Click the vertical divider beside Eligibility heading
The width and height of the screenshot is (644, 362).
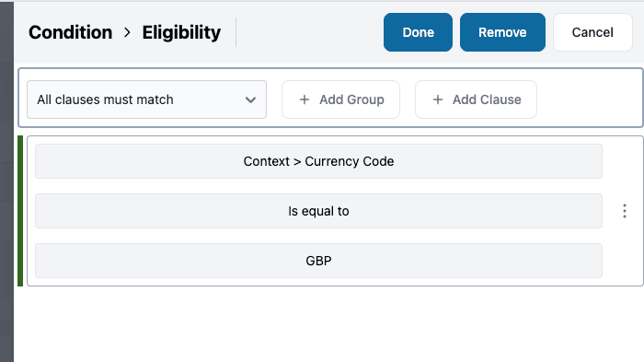[x=236, y=32]
